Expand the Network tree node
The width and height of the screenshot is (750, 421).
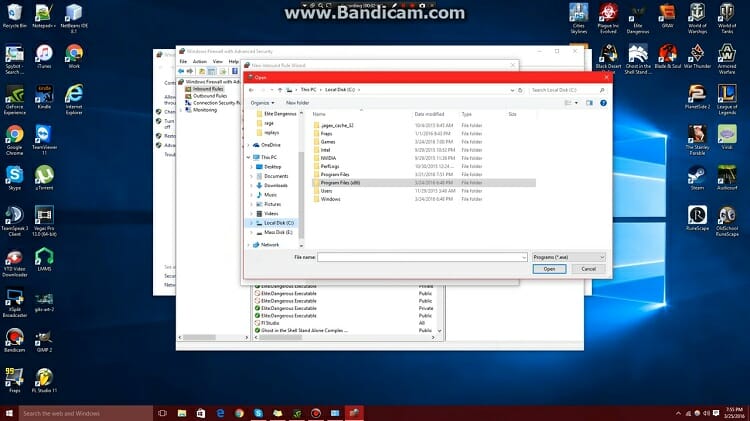tap(249, 245)
